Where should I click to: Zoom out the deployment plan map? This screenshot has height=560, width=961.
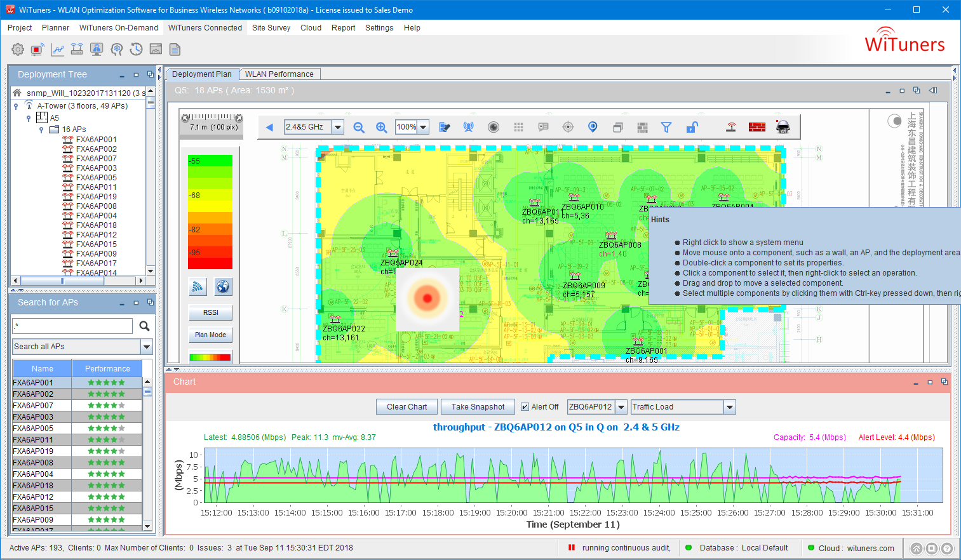[359, 127]
